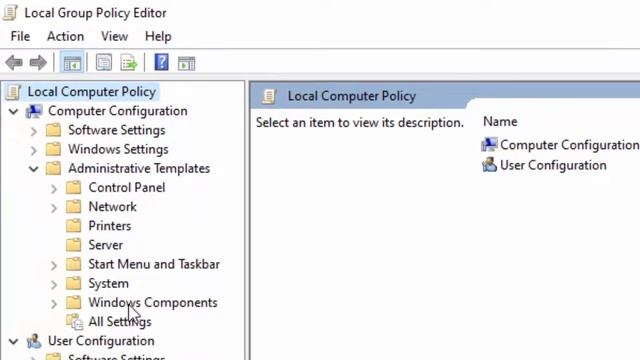Expand the System node
The image size is (640, 360).
tap(54, 284)
